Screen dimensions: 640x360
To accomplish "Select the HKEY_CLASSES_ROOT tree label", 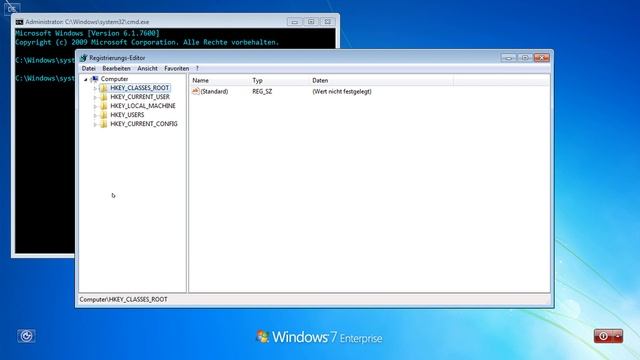I will click(x=140, y=88).
